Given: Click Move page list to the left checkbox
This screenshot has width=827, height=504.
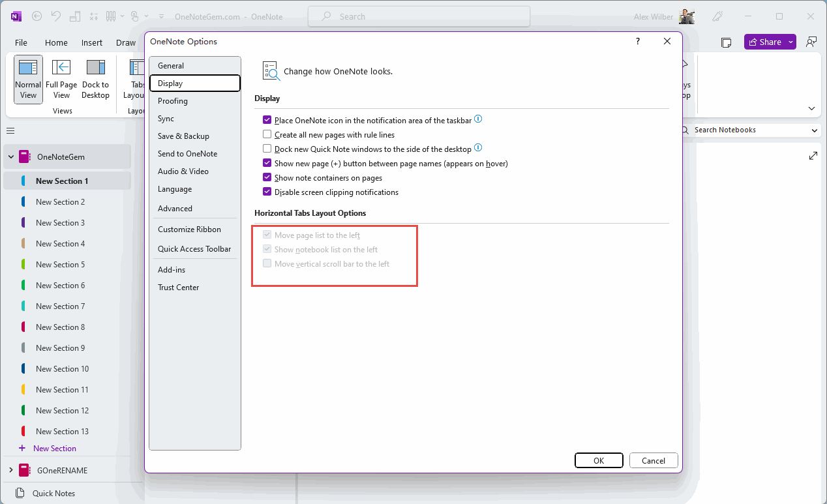Looking at the screenshot, I should point(267,235).
